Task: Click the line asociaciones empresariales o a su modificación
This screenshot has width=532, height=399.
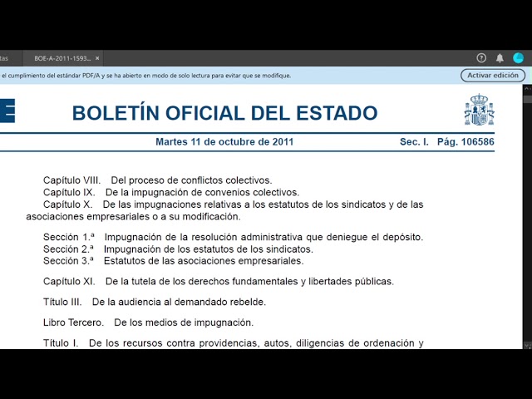Action: tap(133, 216)
